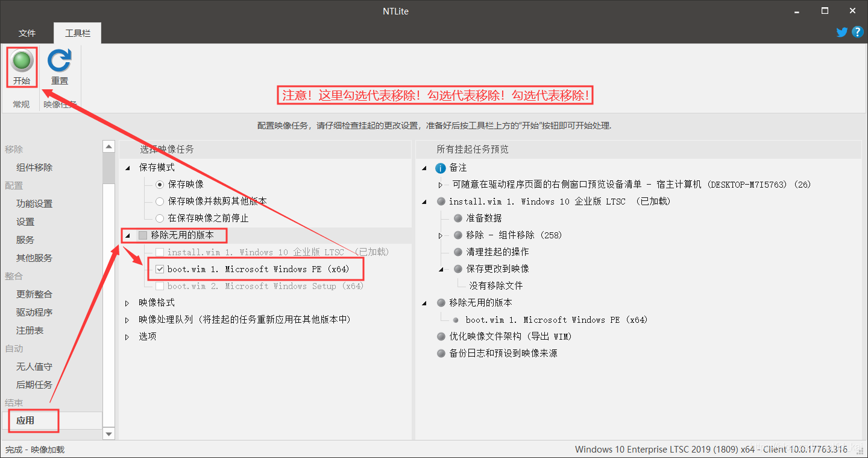The image size is (868, 458).
Task: Select boot.wim 1. Microsoft Windows PE preview row
Action: pos(556,320)
